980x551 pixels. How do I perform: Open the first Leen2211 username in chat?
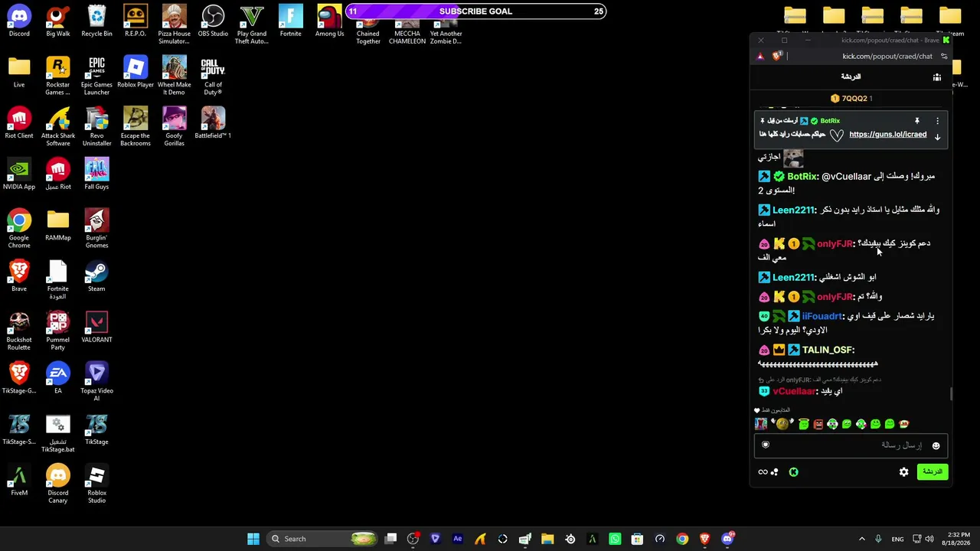793,210
